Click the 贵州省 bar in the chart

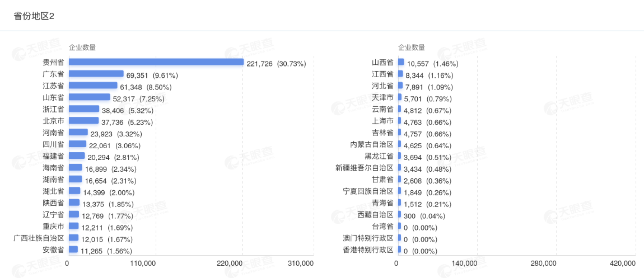156,62
